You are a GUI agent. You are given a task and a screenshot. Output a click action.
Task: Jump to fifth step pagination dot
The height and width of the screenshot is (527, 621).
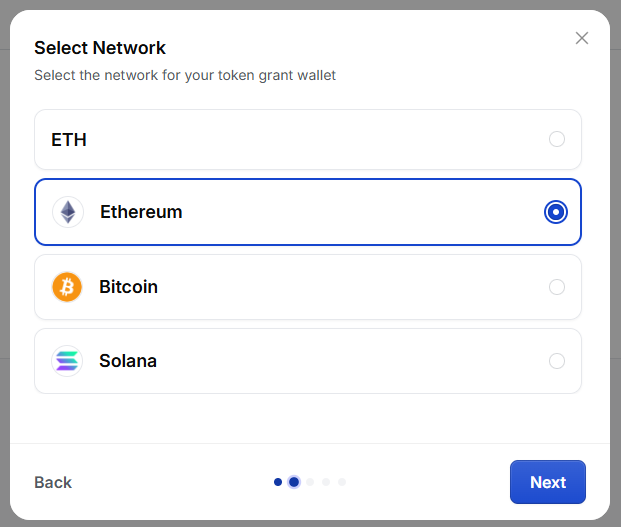342,482
